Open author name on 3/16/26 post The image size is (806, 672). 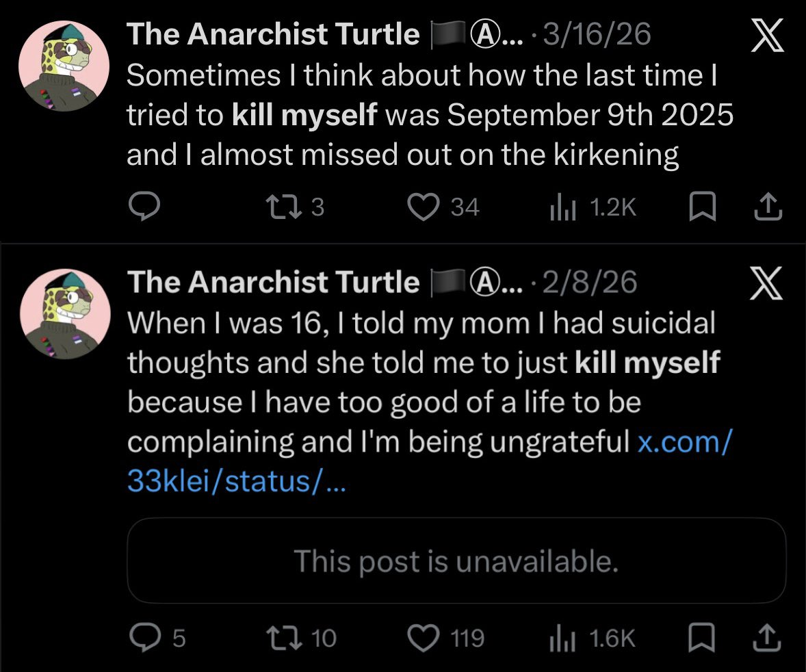(x=273, y=34)
